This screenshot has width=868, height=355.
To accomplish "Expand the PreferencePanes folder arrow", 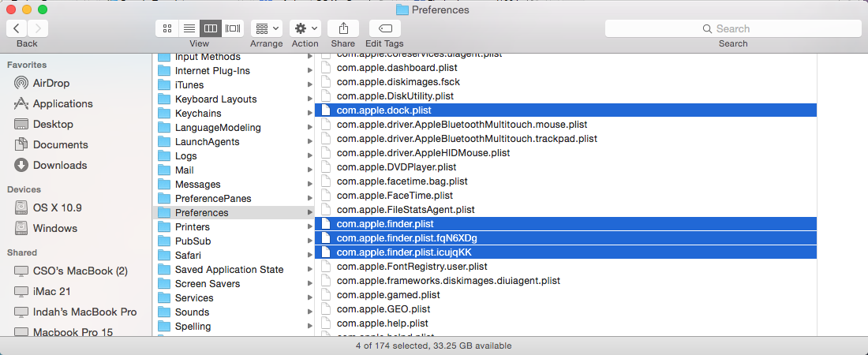I will click(x=310, y=198).
